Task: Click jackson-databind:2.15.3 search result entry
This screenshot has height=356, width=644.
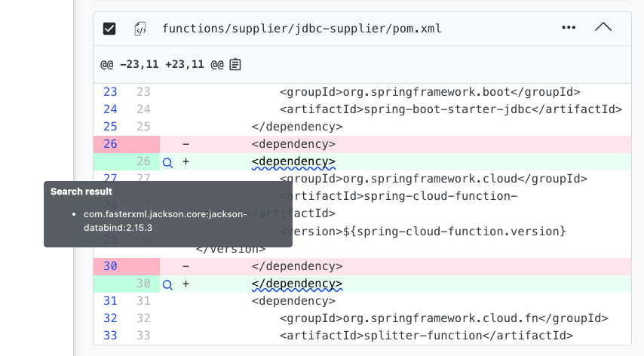Action: 165,221
